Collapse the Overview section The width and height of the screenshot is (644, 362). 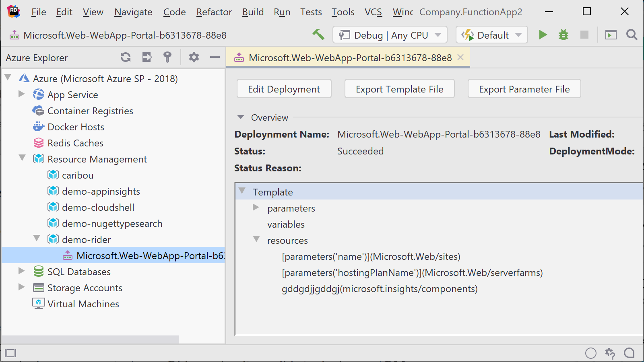point(241,117)
